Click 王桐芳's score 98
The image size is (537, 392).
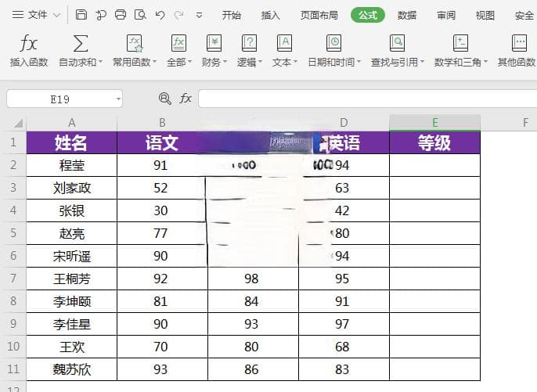click(253, 279)
